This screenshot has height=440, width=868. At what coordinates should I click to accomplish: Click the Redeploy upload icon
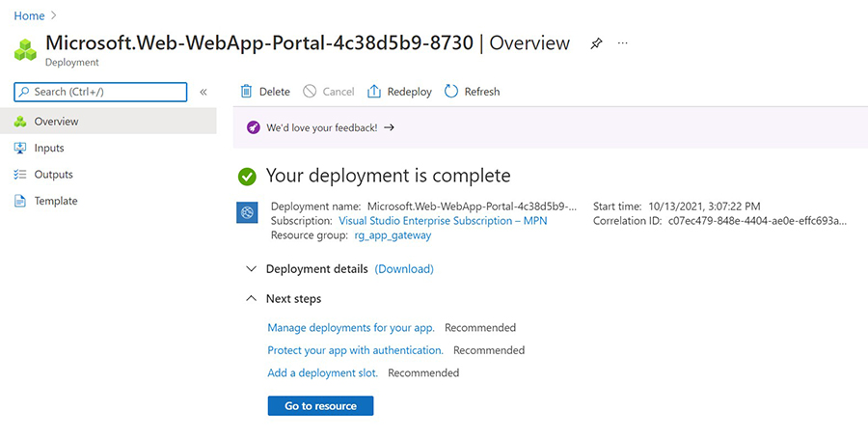point(374,92)
